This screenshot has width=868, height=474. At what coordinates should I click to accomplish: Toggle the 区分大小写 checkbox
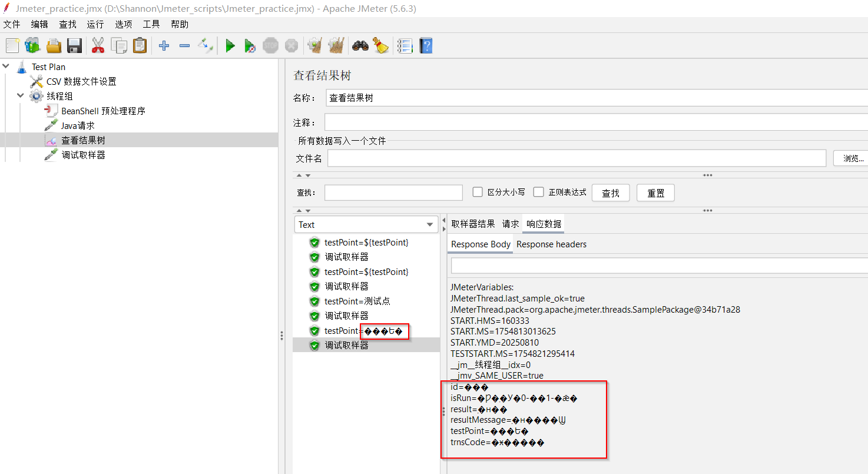[x=478, y=192]
